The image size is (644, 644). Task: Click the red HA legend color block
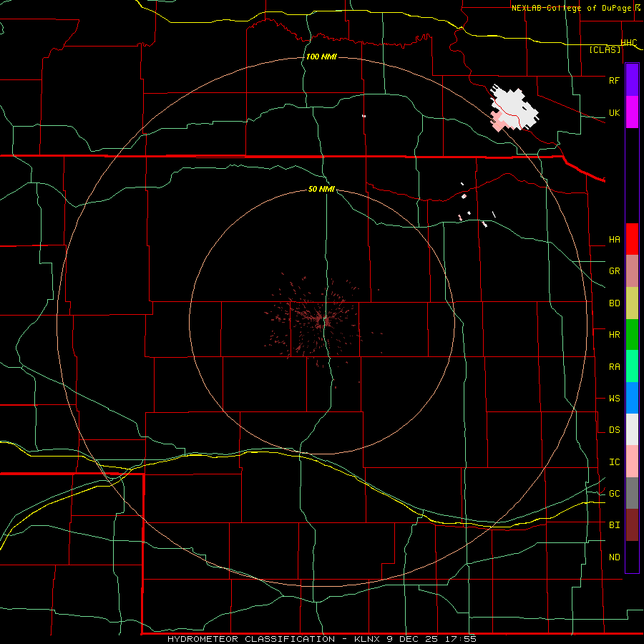coord(632,239)
